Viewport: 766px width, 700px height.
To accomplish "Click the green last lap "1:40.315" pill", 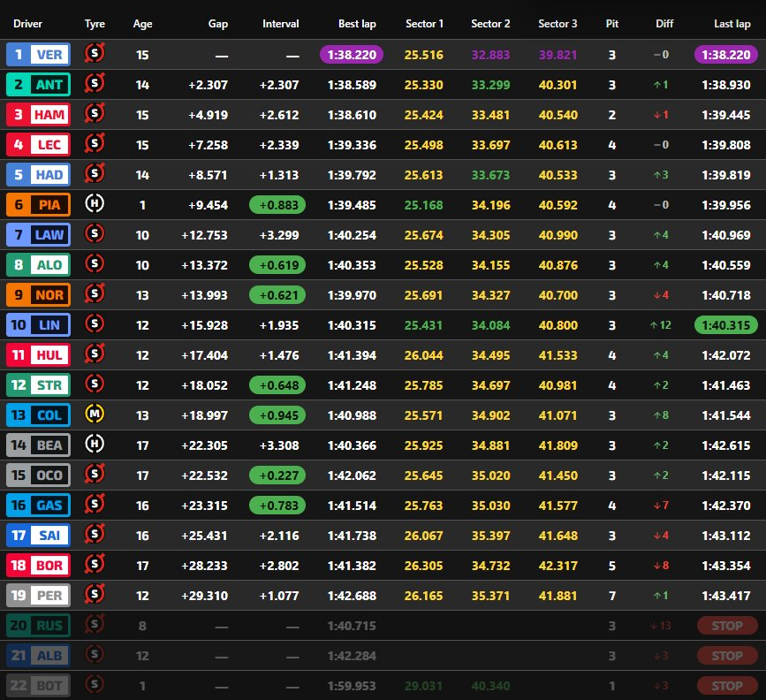I will point(726,325).
